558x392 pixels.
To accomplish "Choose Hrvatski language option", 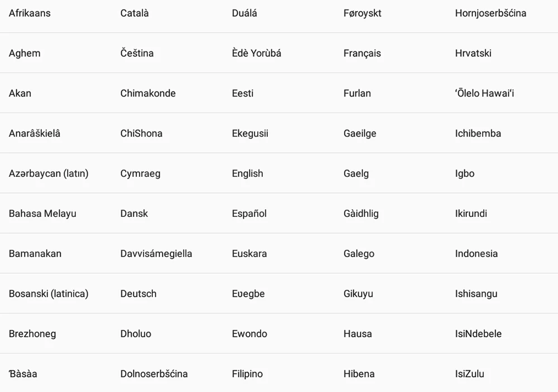I will (x=473, y=54).
